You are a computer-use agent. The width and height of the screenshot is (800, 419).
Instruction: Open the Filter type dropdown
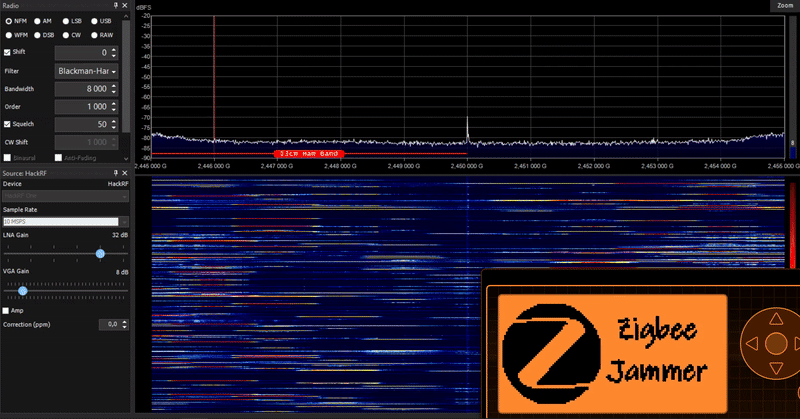(x=86, y=71)
